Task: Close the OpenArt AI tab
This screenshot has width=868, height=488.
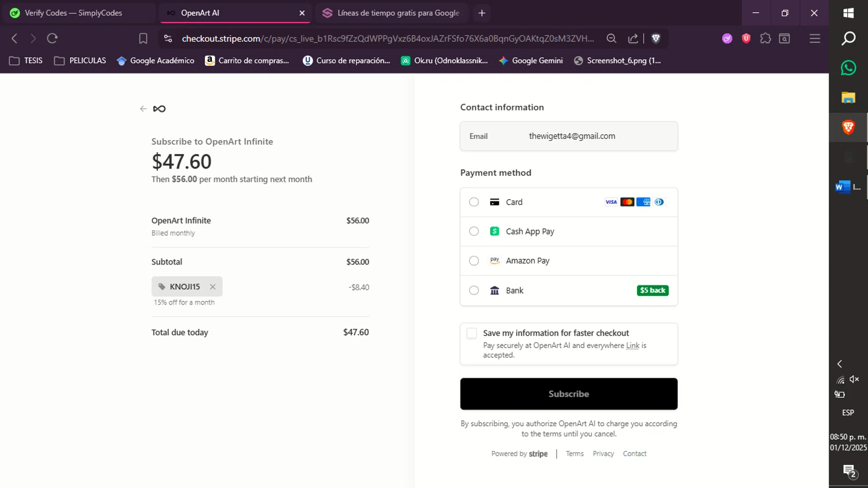Action: [x=301, y=13]
